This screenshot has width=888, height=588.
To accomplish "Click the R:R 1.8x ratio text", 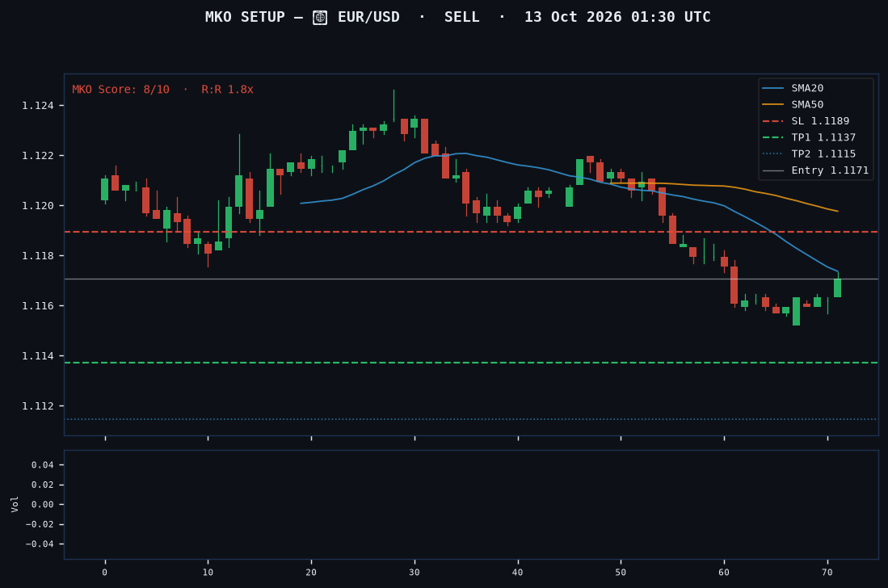I will (227, 90).
